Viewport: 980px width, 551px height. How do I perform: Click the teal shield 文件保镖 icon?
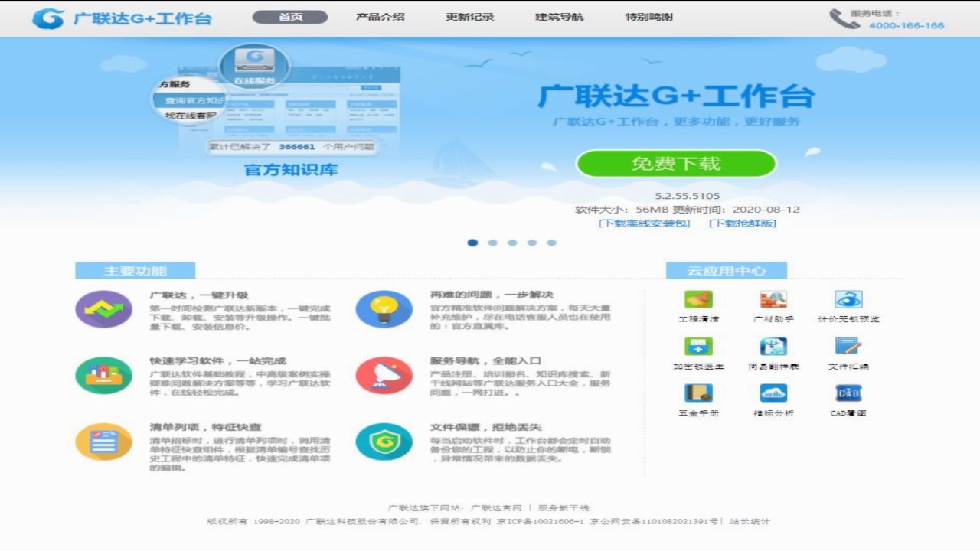(x=384, y=442)
